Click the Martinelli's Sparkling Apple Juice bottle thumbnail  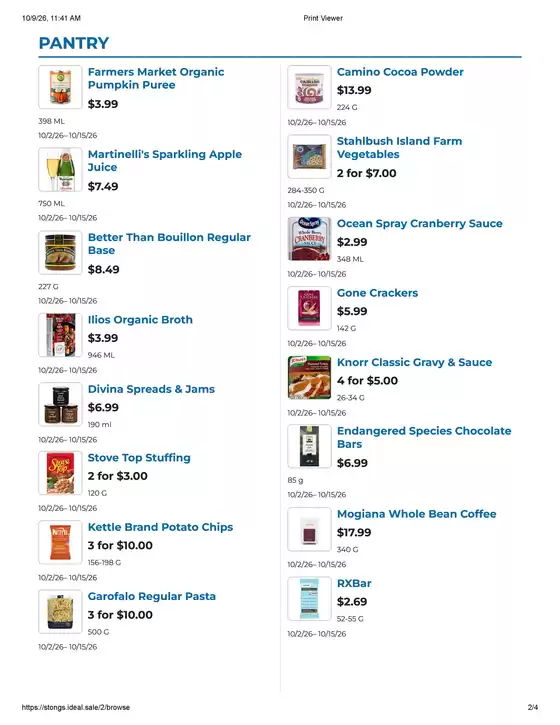click(x=60, y=170)
